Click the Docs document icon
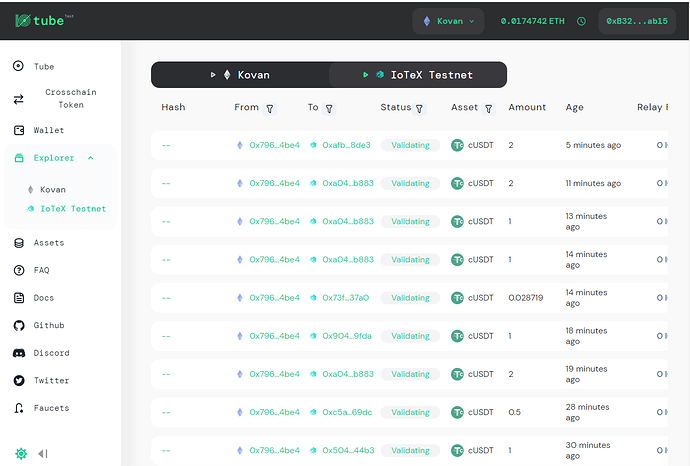Image resolution: width=690 pixels, height=466 pixels. point(19,298)
